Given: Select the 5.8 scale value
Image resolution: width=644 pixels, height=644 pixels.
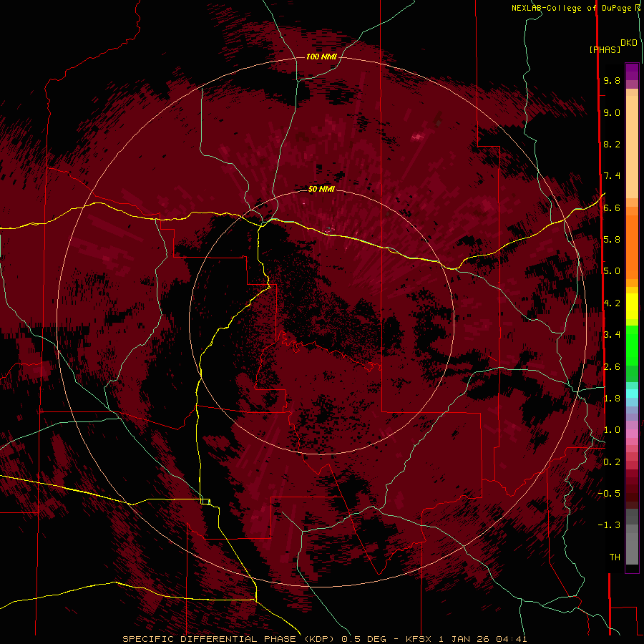Looking at the screenshot, I should tap(612, 240).
